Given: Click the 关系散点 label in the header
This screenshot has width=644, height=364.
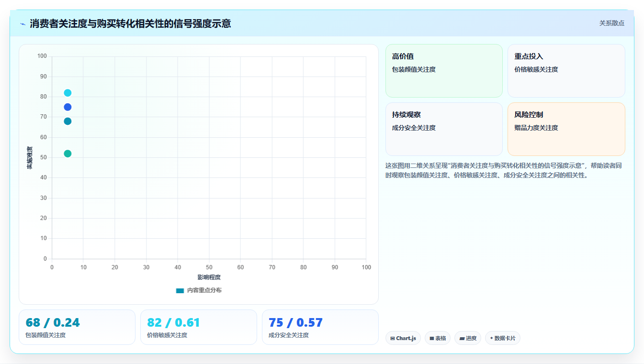Looking at the screenshot, I should pyautogui.click(x=611, y=23).
